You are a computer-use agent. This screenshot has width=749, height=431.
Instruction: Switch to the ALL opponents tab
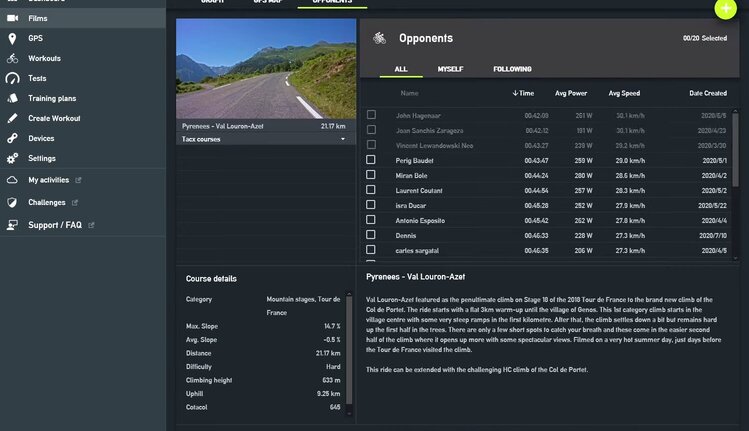point(401,69)
